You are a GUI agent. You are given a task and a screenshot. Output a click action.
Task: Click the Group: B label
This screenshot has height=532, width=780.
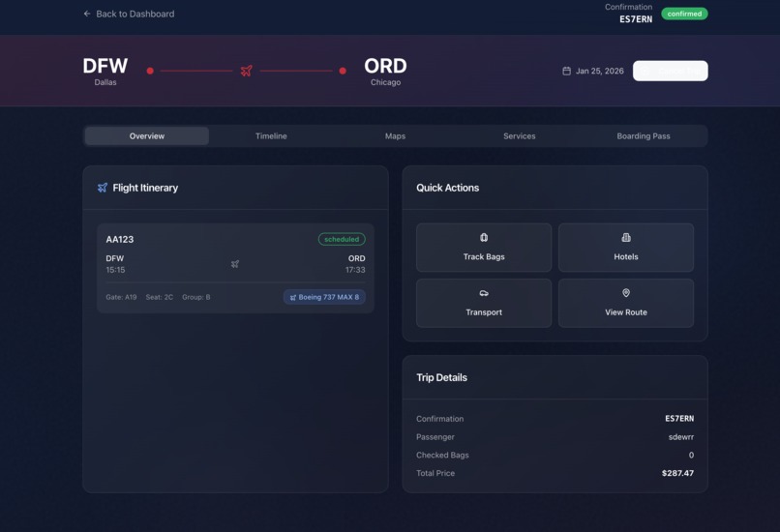click(196, 297)
